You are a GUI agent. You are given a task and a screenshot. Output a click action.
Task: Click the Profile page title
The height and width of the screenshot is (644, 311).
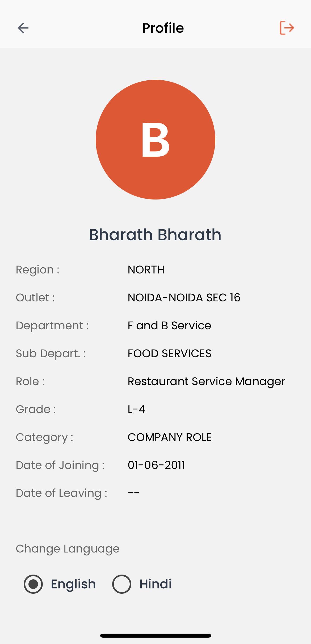tap(163, 28)
